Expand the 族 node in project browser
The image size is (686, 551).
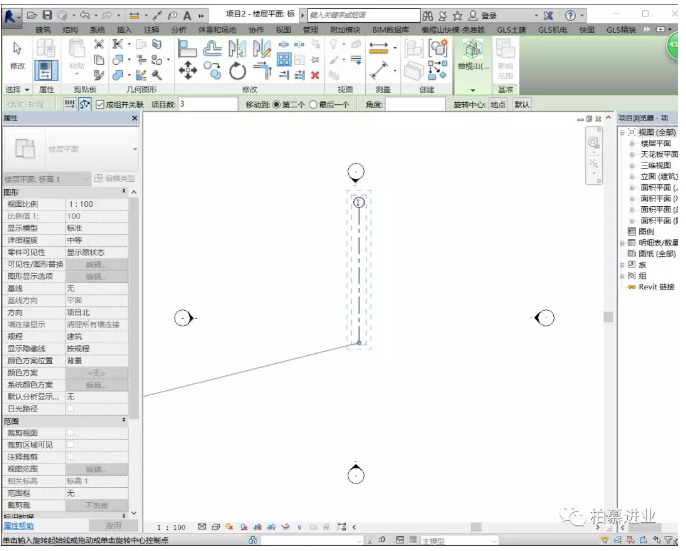[x=622, y=265]
